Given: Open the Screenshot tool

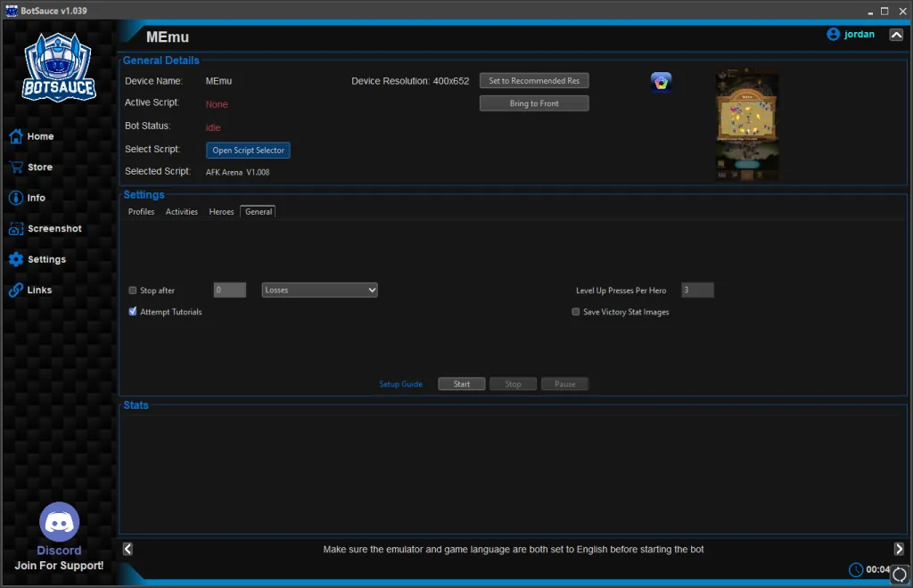Looking at the screenshot, I should coord(45,229).
